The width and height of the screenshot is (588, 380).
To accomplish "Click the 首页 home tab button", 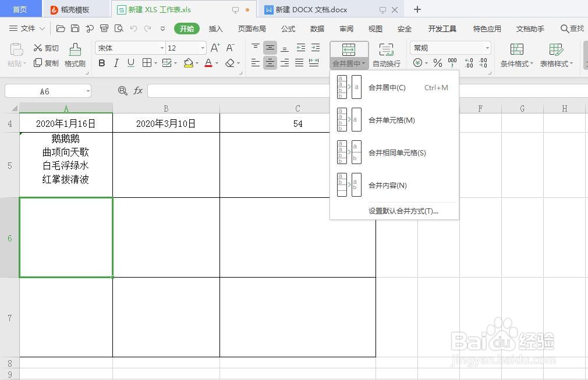I will point(20,9).
